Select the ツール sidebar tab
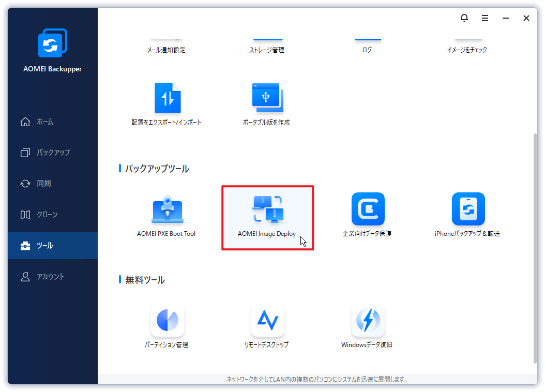Viewport: 545px width, 392px height. (53, 245)
